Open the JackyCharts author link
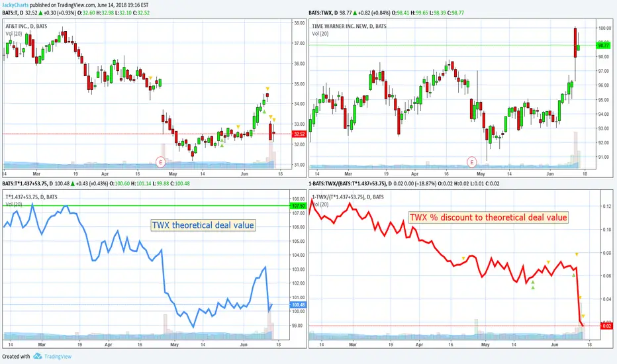Image resolution: width=617 pixels, height=364 pixels. pyautogui.click(x=15, y=5)
